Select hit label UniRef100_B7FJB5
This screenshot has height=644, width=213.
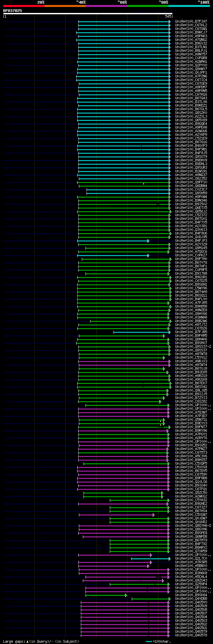[x=191, y=332]
